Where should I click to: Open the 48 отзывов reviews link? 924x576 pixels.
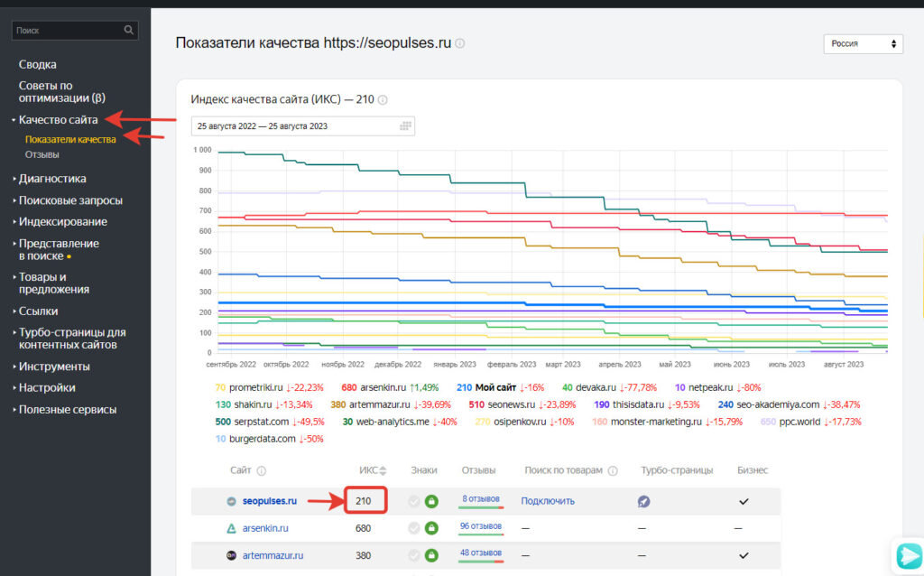click(x=481, y=553)
